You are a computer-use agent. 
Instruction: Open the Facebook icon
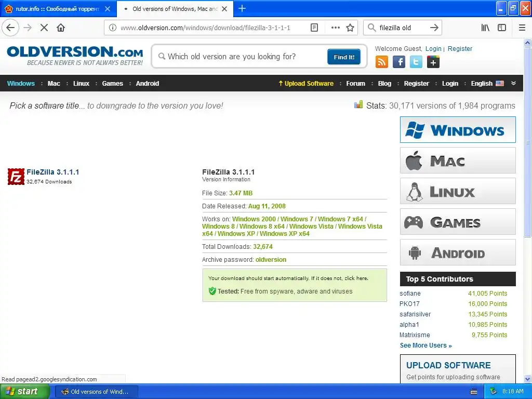click(399, 62)
